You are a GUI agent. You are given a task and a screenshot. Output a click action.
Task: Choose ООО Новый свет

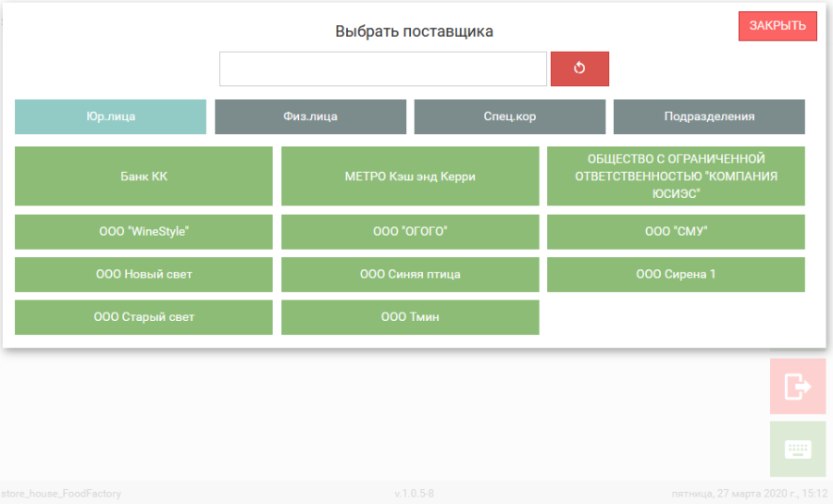pyautogui.click(x=143, y=275)
